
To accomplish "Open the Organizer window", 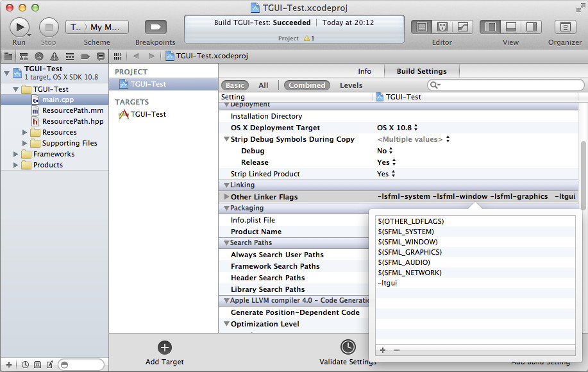I will pos(565,27).
